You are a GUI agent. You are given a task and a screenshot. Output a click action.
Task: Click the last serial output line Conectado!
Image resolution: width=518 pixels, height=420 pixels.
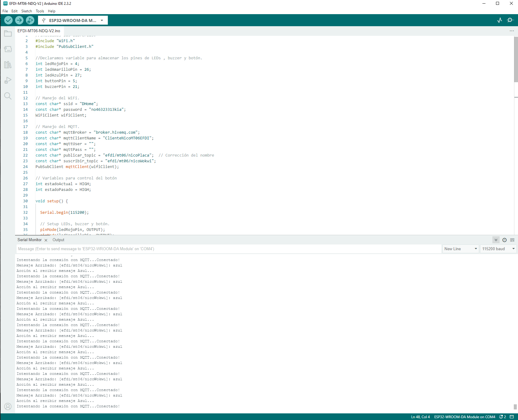click(68, 406)
